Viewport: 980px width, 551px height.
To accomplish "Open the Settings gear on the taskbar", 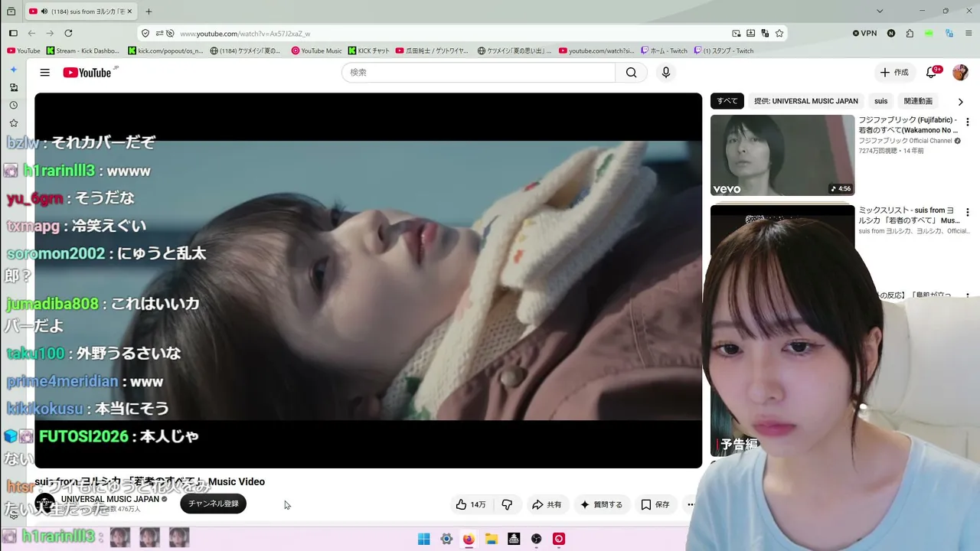I will click(446, 539).
